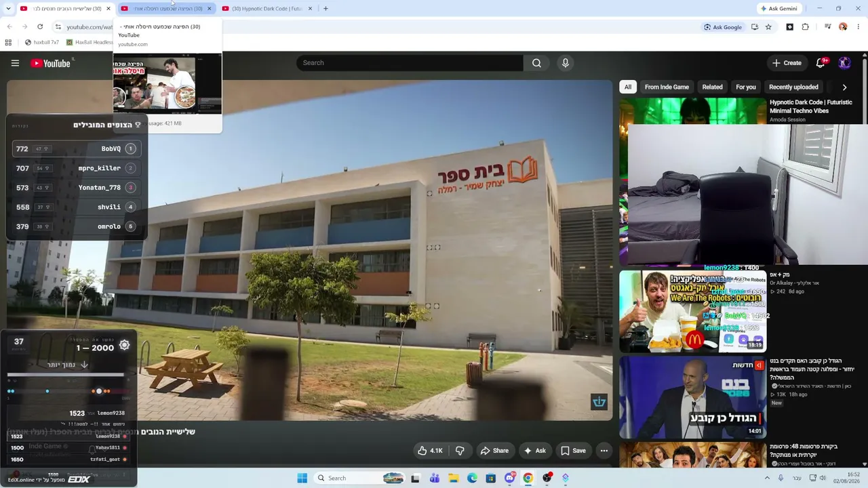Image resolution: width=868 pixels, height=488 pixels.
Task: Open the haxball 7x7 bookmark
Action: click(41, 42)
